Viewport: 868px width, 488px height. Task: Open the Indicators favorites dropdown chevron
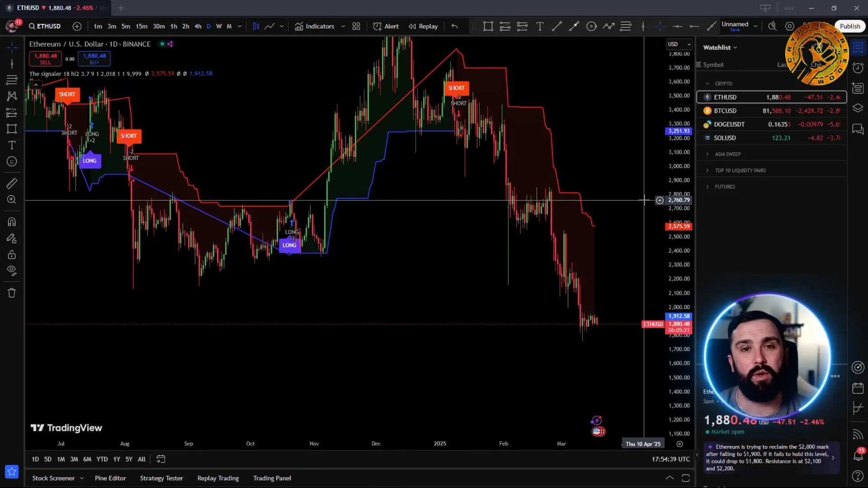pos(343,26)
